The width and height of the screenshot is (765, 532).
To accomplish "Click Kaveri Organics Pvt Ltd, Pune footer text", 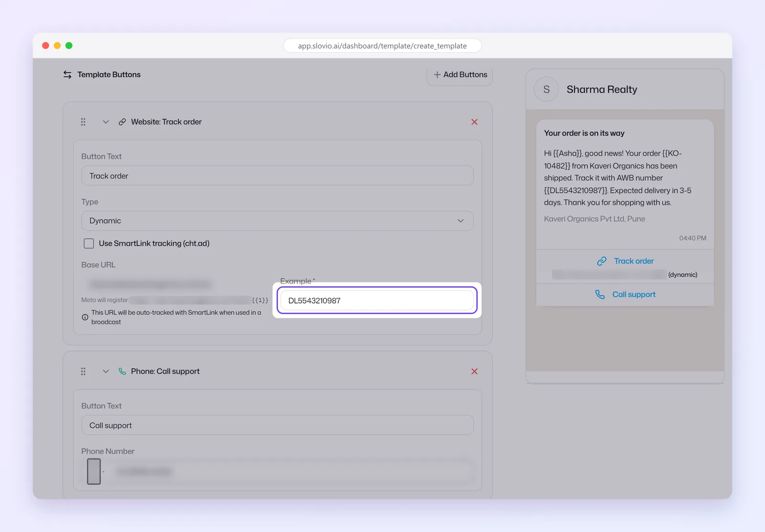I will [x=594, y=219].
